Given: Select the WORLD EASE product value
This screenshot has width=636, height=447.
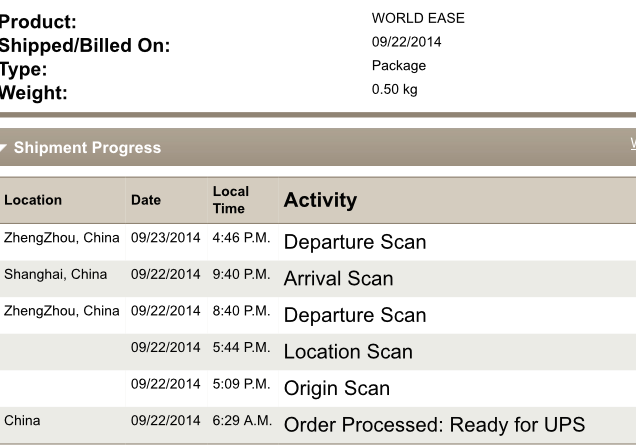Looking at the screenshot, I should click(418, 18).
